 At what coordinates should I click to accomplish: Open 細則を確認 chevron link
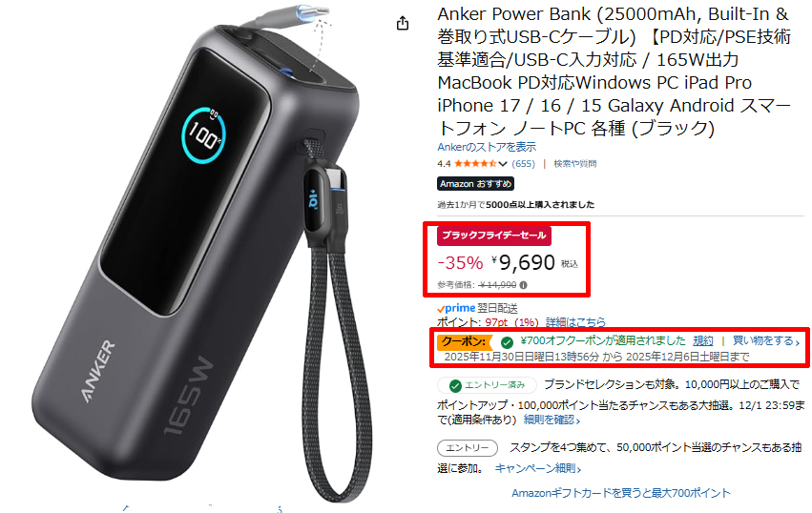pyautogui.click(x=552, y=420)
